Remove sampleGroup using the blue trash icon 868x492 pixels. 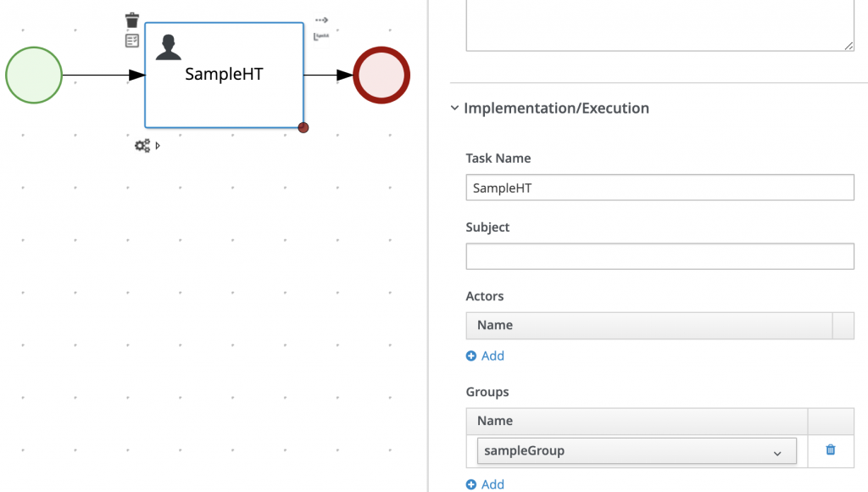(830, 450)
